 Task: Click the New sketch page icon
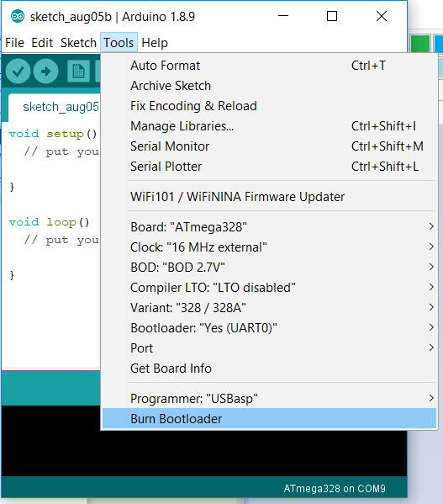pos(78,71)
